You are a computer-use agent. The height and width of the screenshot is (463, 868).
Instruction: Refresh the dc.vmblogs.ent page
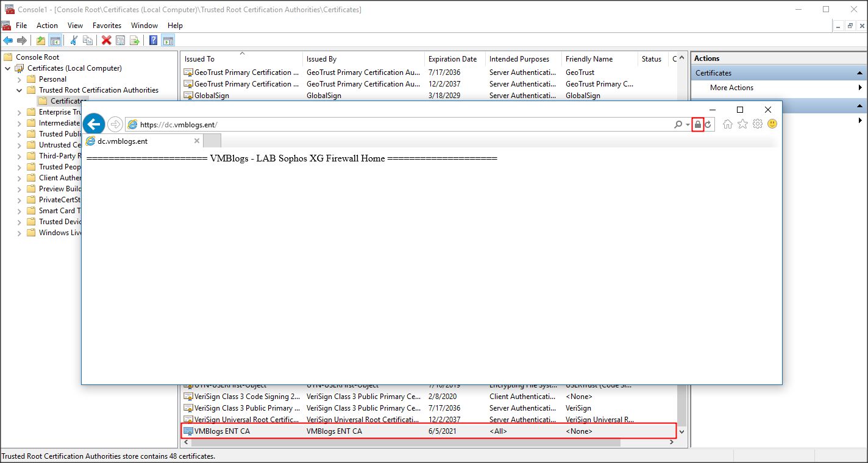pyautogui.click(x=708, y=124)
